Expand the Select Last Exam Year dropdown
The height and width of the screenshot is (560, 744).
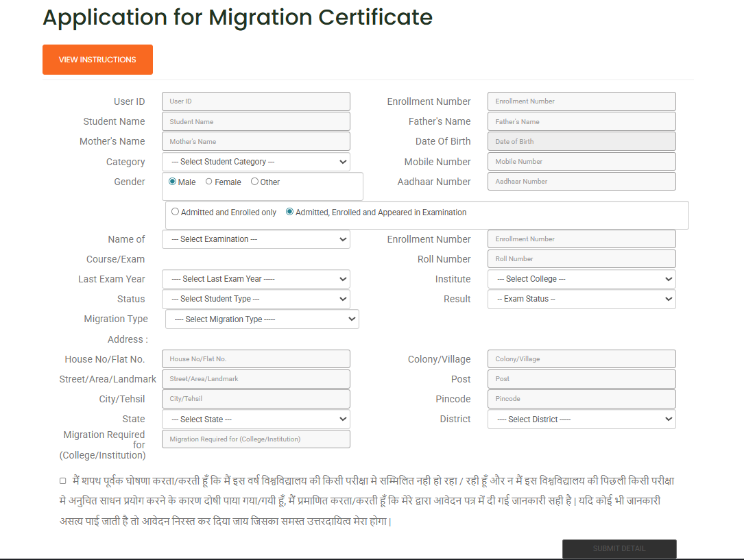[256, 279]
